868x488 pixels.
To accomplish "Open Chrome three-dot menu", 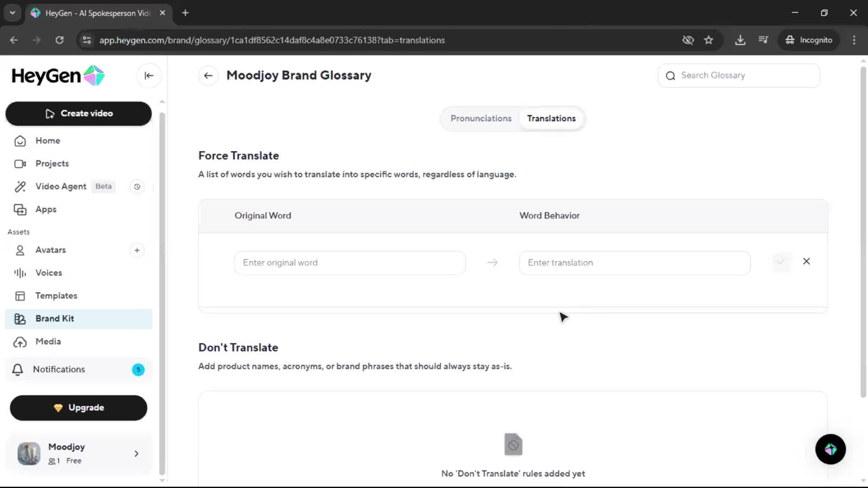I will (x=854, y=40).
